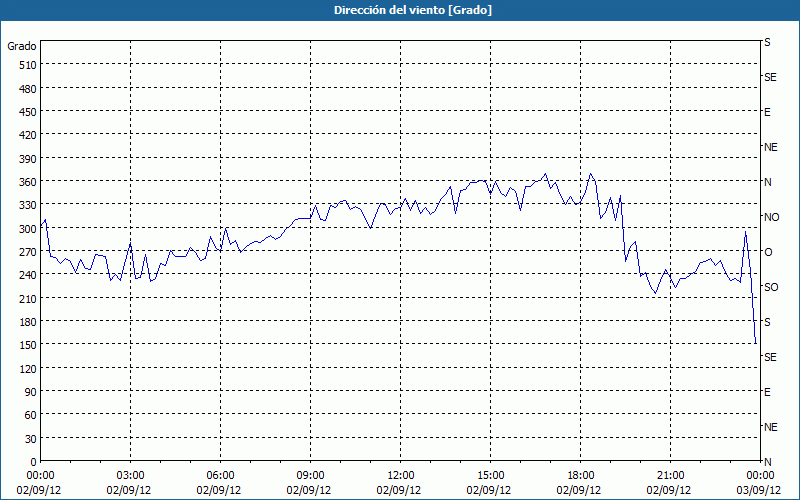
Task: Select the 'N' compass label level with 0
Action: [768, 462]
